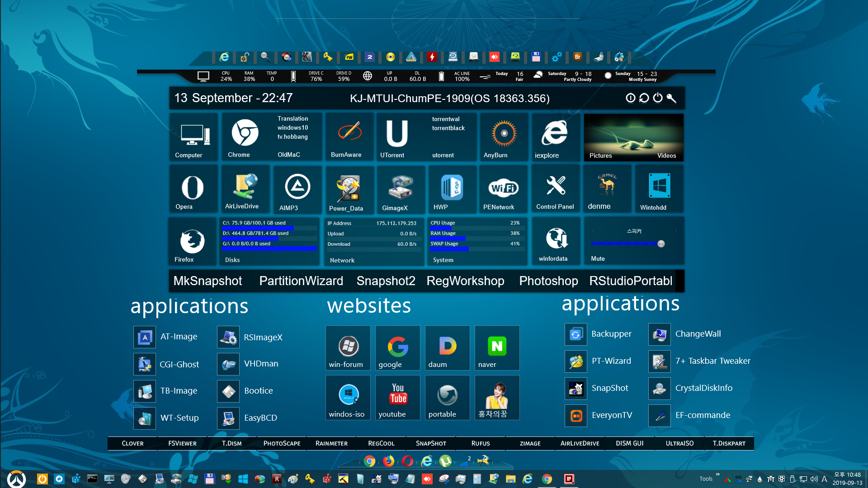Launch Chrome from the launcher tile
The height and width of the screenshot is (488, 868).
(245, 137)
